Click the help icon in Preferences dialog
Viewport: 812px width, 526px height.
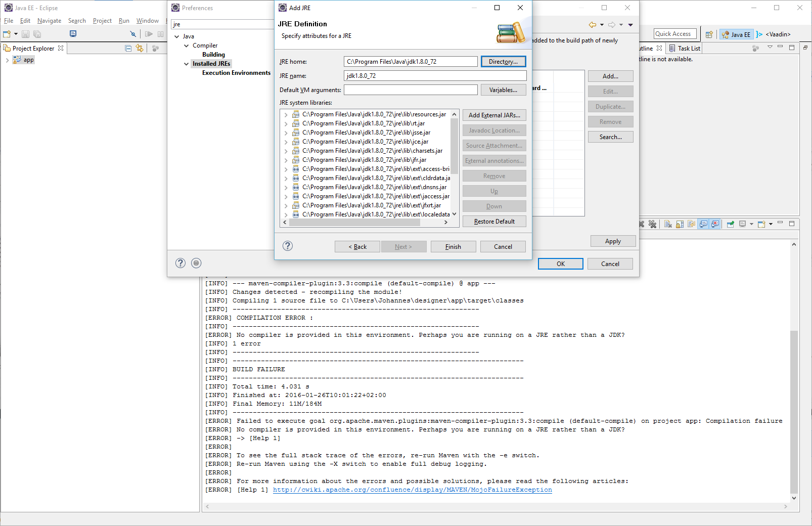click(x=181, y=263)
